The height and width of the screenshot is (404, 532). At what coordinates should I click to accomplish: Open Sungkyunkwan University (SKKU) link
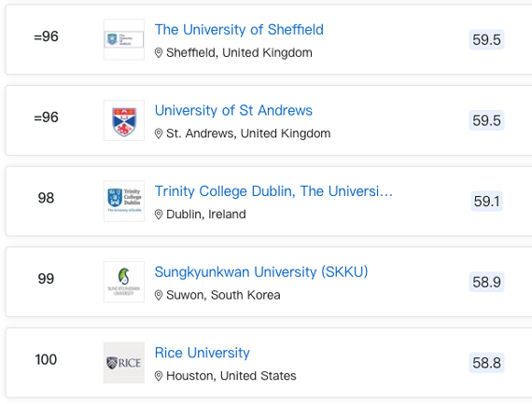pyautogui.click(x=261, y=272)
